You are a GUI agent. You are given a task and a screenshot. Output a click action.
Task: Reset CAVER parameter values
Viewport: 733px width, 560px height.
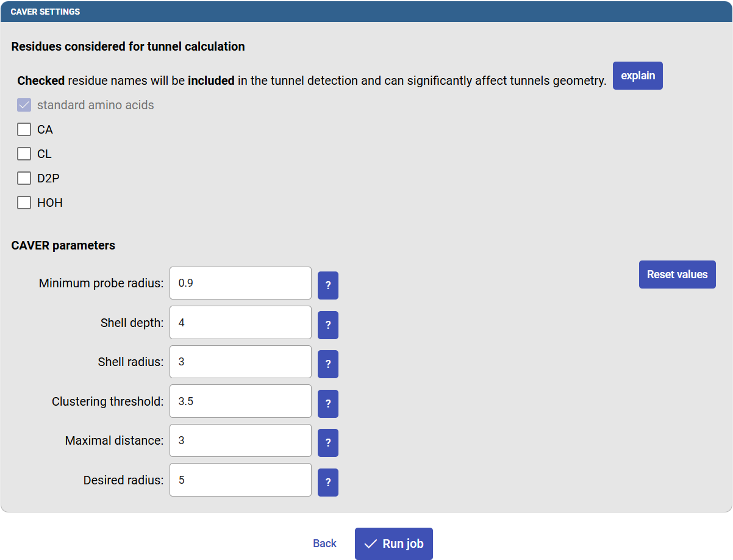pos(677,275)
